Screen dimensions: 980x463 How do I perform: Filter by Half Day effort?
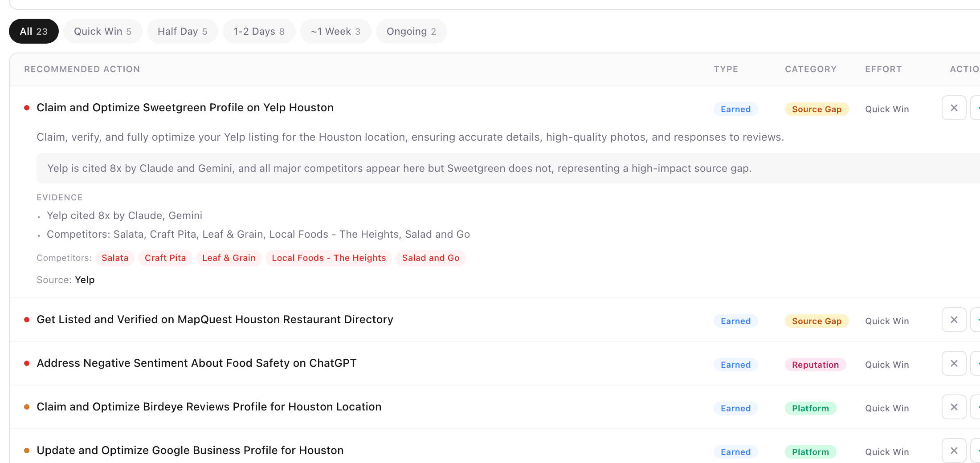point(182,31)
